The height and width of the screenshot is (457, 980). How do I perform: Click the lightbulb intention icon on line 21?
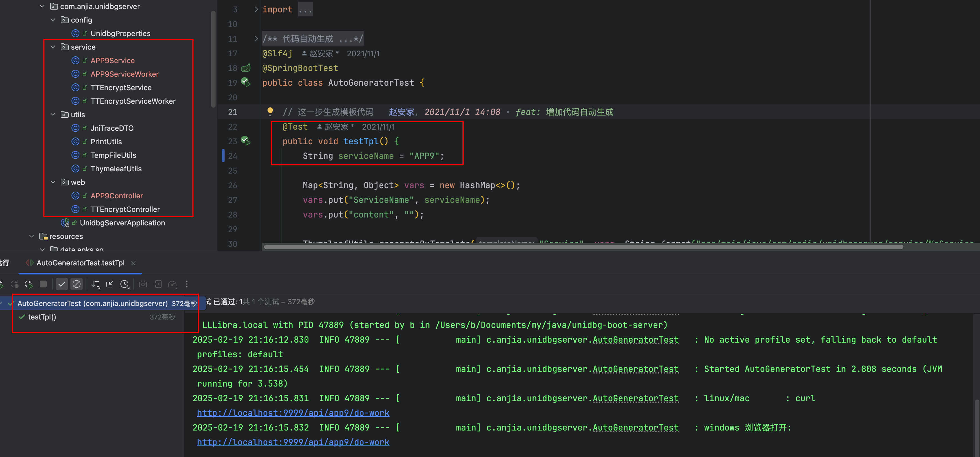[270, 111]
